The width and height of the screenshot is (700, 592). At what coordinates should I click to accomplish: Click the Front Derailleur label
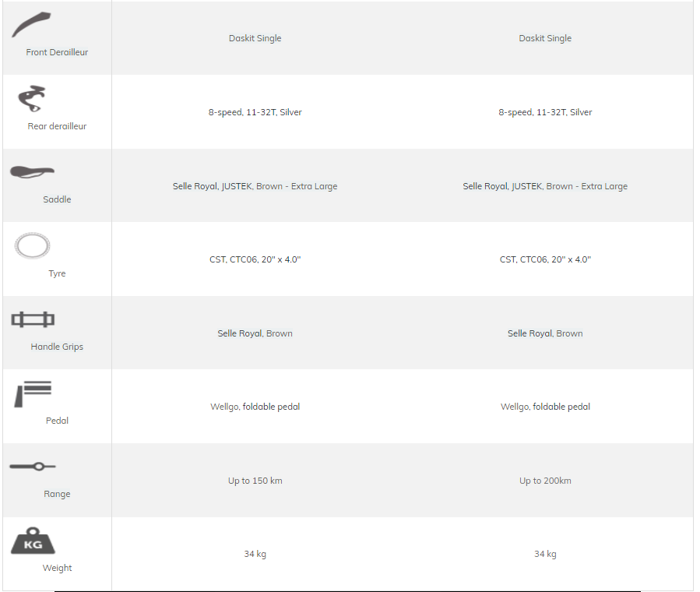point(57,52)
